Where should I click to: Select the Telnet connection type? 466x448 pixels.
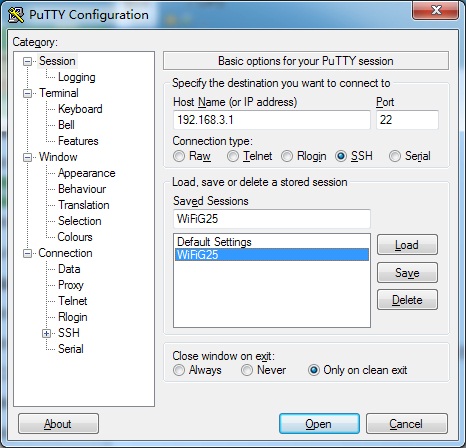[233, 156]
